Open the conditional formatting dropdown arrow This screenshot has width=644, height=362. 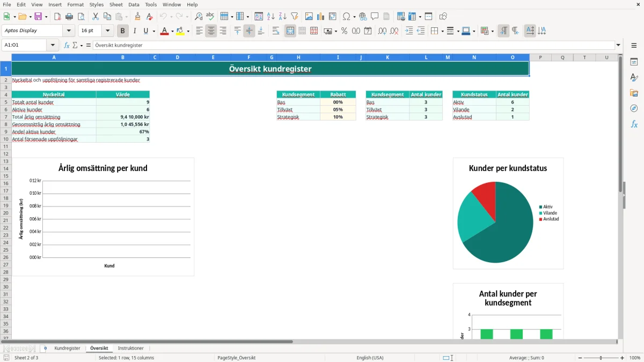click(x=492, y=31)
